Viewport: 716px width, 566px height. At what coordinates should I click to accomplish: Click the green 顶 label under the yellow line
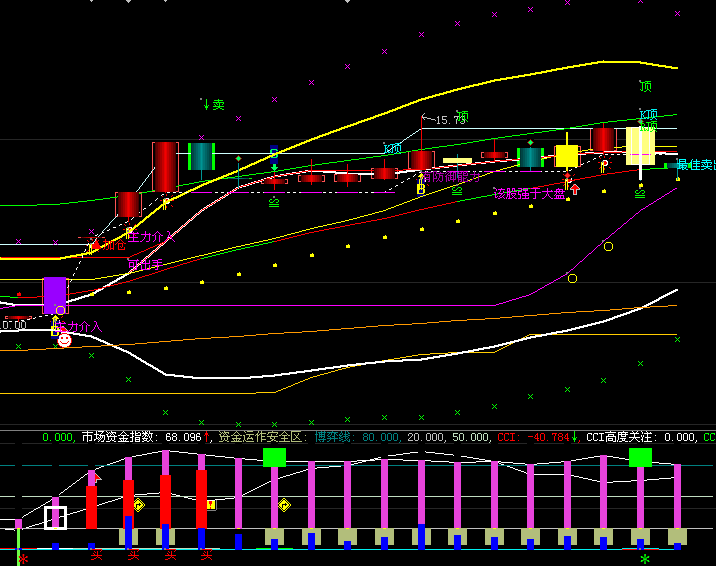(645, 86)
